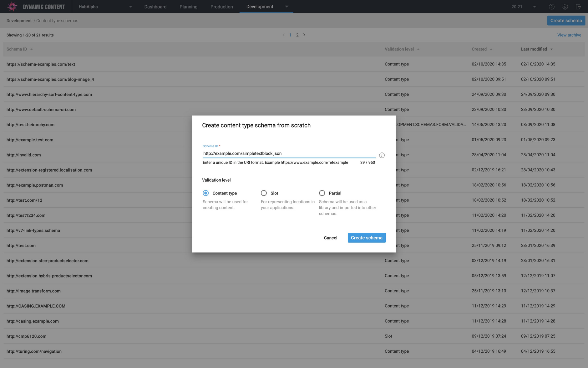Click the Validation level sort arrow
588x368 pixels.
click(418, 49)
